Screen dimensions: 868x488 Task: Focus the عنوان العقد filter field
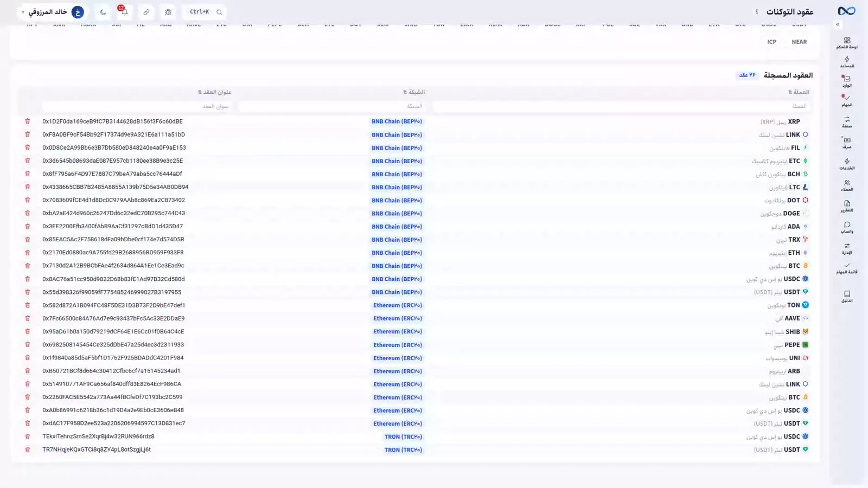tap(136, 106)
